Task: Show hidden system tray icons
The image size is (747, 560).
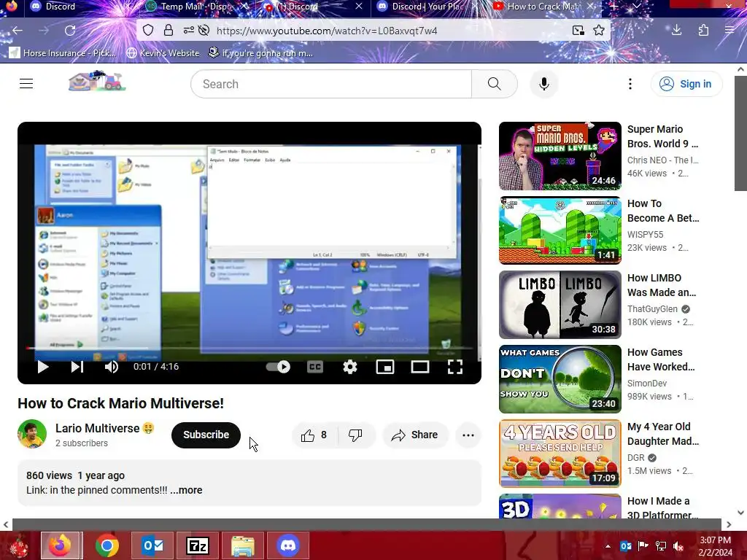Action: click(x=608, y=546)
